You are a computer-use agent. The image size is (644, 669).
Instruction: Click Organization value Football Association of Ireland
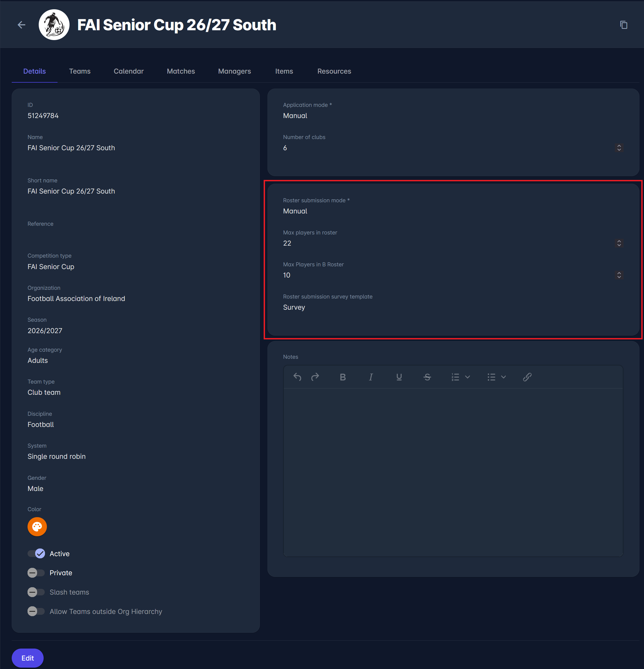pyautogui.click(x=76, y=298)
